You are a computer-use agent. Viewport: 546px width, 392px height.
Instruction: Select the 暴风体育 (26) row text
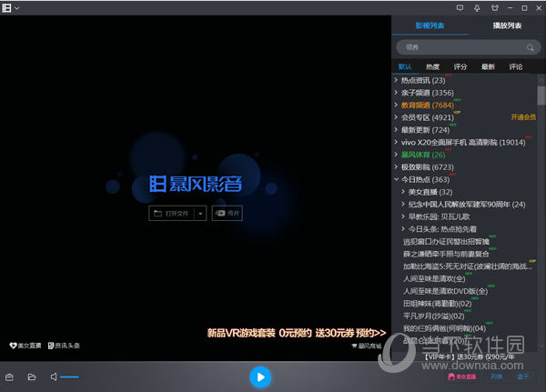click(423, 155)
